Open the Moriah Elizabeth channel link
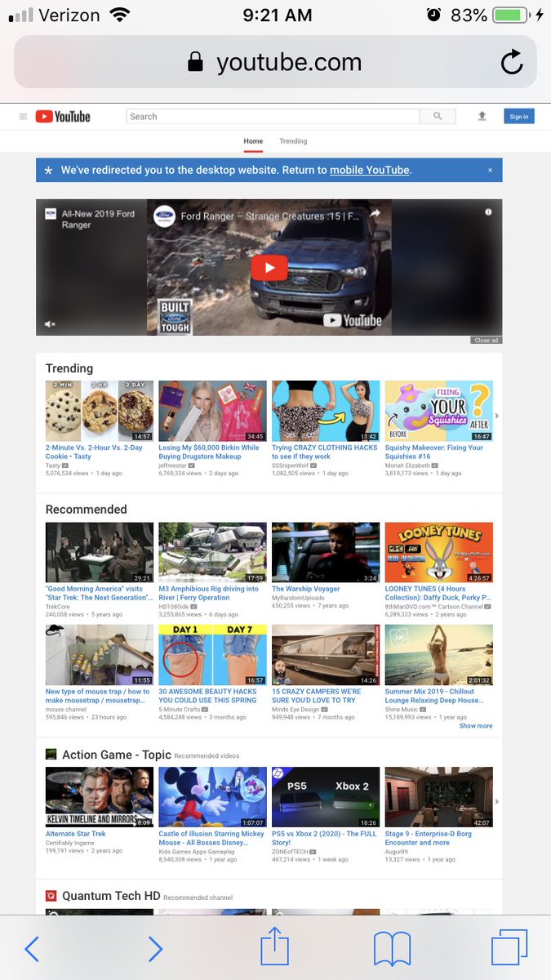Image resolution: width=551 pixels, height=980 pixels. [407, 465]
